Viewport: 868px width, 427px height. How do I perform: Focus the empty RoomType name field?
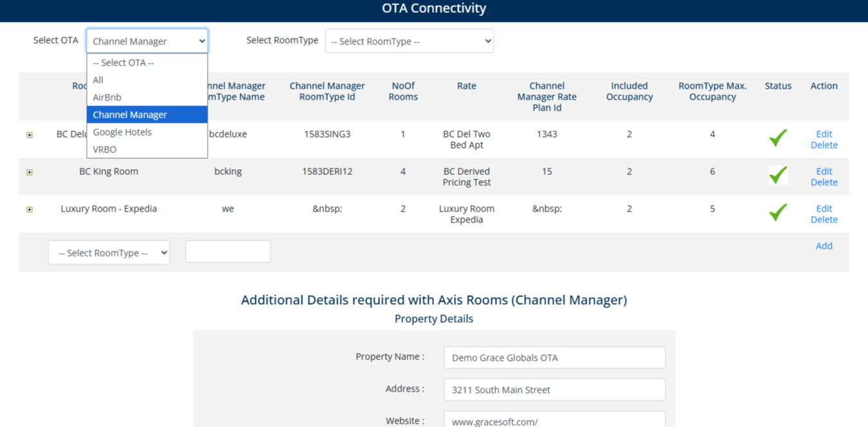point(228,251)
